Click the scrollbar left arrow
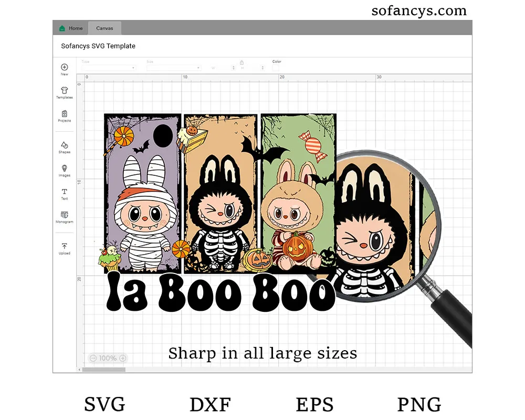525x420 pixels. coord(79,370)
